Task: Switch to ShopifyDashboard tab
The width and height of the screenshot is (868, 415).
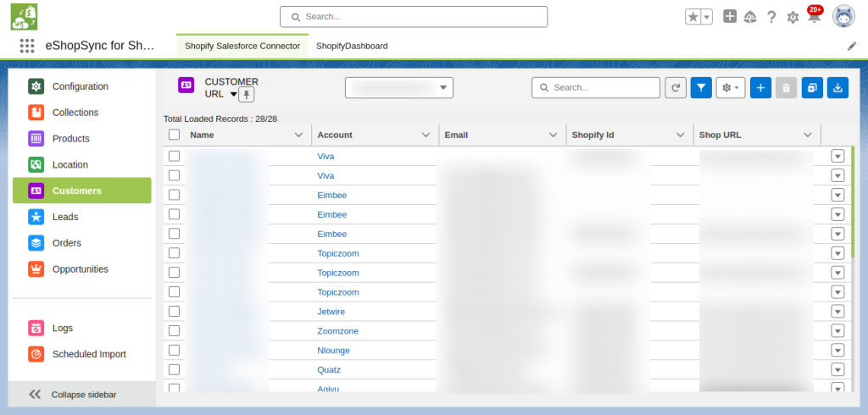Action: pyautogui.click(x=352, y=46)
